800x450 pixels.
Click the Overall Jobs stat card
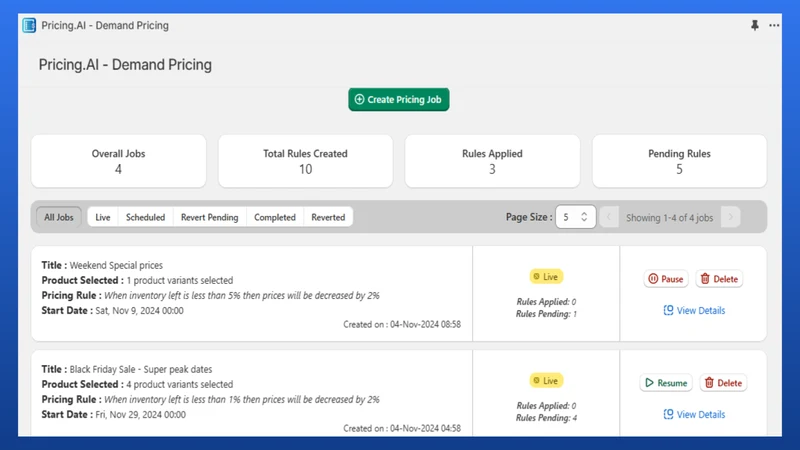click(x=118, y=161)
